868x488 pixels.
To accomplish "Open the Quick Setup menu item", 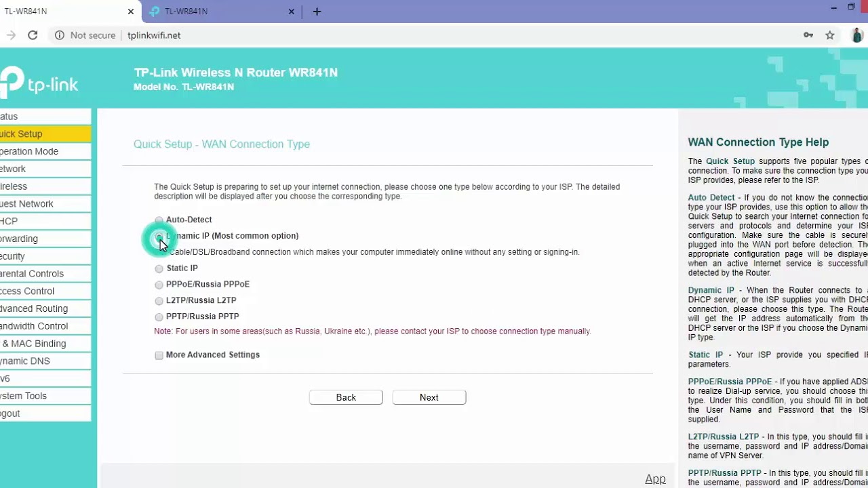I will pyautogui.click(x=45, y=134).
